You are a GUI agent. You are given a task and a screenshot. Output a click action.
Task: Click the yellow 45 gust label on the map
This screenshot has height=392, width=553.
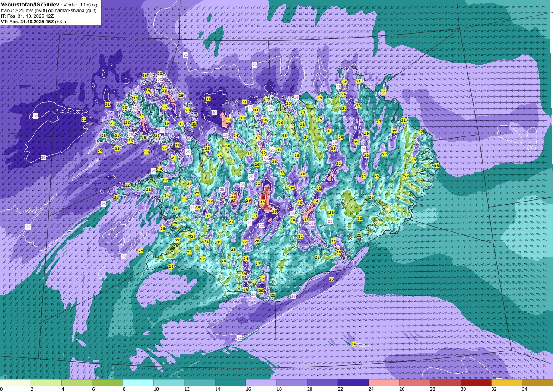[262, 202]
